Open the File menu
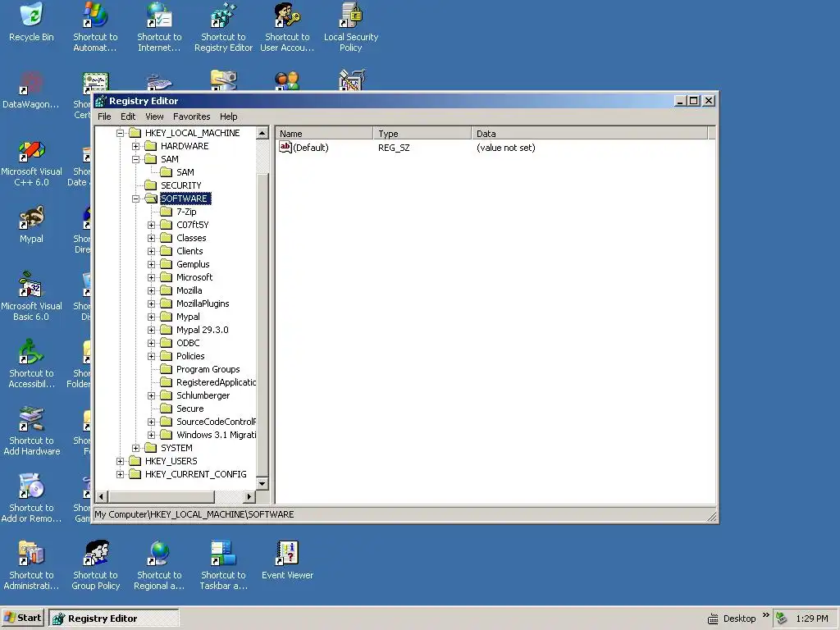This screenshot has width=840, height=630. tap(104, 116)
